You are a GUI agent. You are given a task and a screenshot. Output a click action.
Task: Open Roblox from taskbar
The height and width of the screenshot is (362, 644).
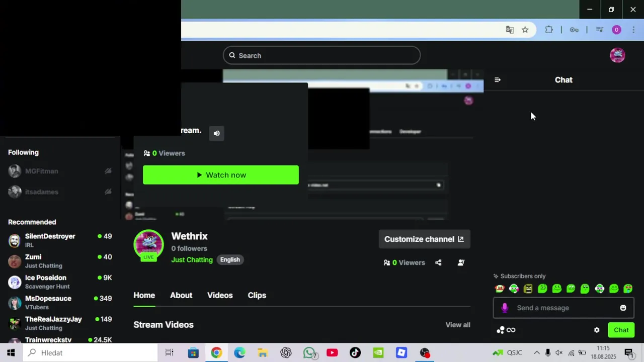401,353
